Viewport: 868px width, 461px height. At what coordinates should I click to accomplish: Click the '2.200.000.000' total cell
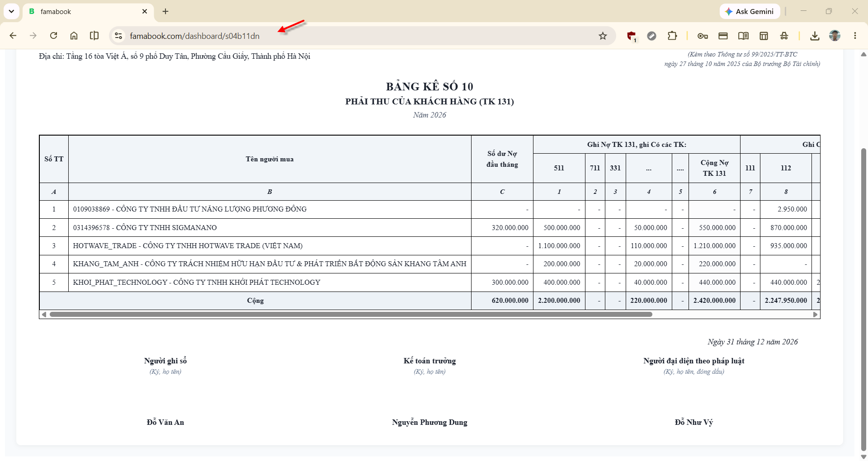click(559, 301)
